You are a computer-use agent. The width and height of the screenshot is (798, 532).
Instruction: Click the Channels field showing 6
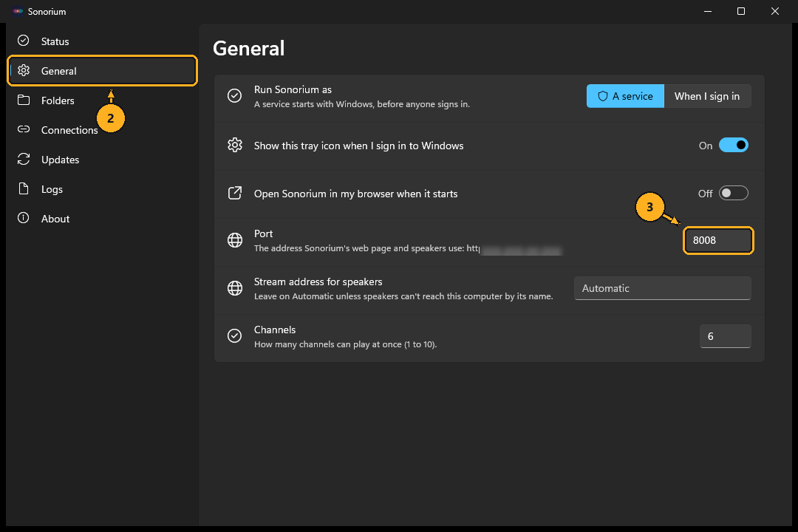point(726,336)
